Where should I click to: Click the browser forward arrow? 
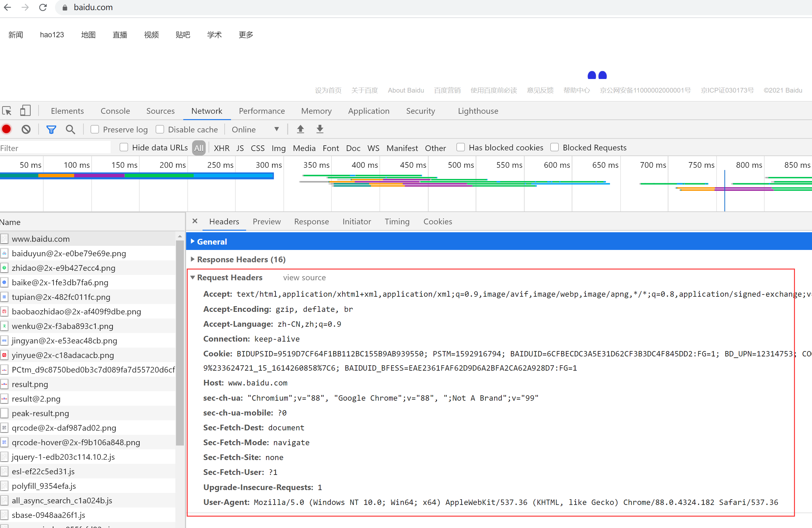click(25, 7)
